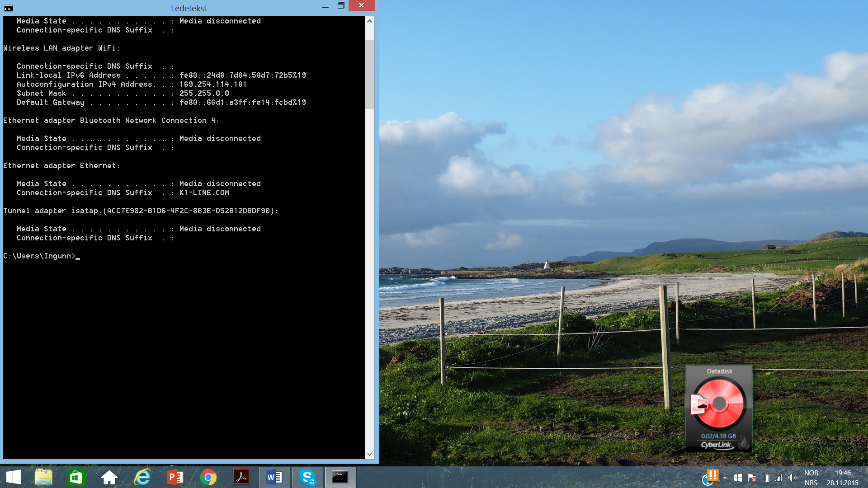Screen dimensions: 868x488
Task: Click the Datadisk gadget title
Action: (719, 371)
